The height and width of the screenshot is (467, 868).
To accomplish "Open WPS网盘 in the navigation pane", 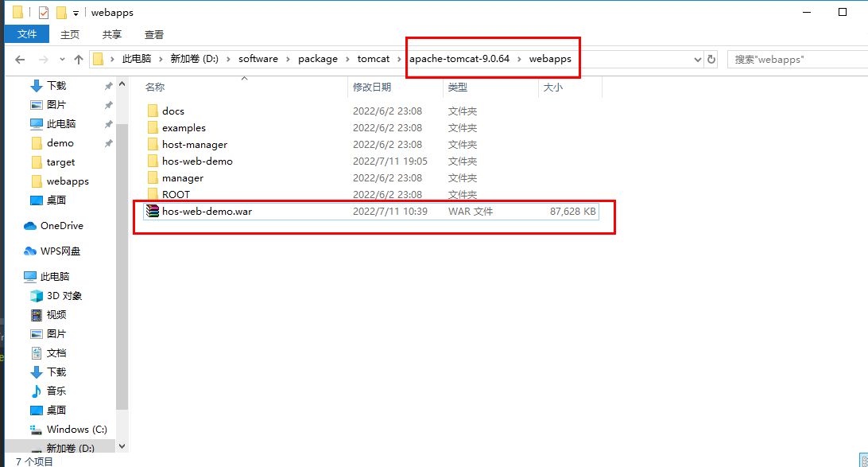I will [60, 251].
